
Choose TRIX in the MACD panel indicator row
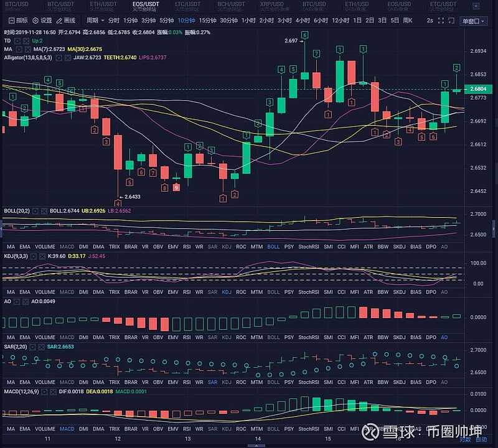(x=115, y=429)
